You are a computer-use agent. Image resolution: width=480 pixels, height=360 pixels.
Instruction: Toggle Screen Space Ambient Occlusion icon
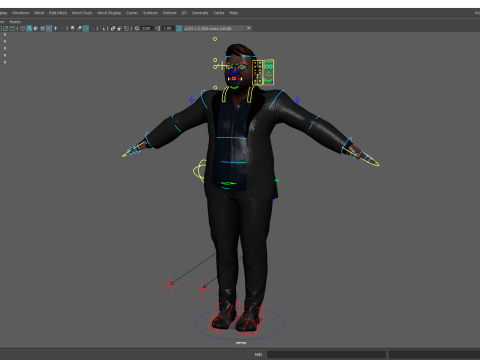pyautogui.click(x=72, y=28)
